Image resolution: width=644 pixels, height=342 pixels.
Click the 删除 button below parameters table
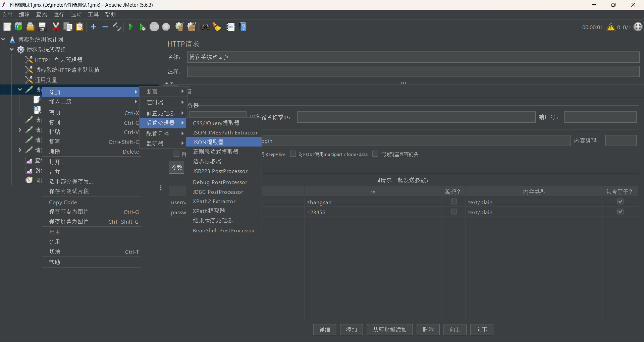click(428, 330)
